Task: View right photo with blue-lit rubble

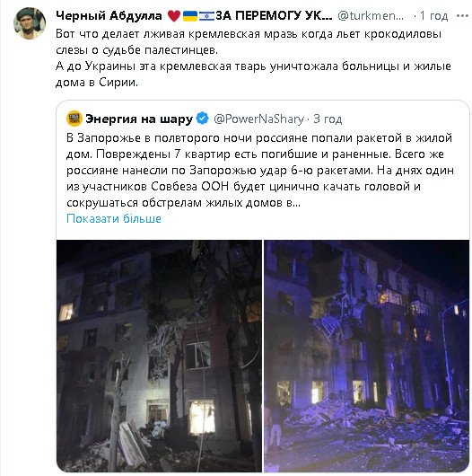Action: (x=366, y=356)
